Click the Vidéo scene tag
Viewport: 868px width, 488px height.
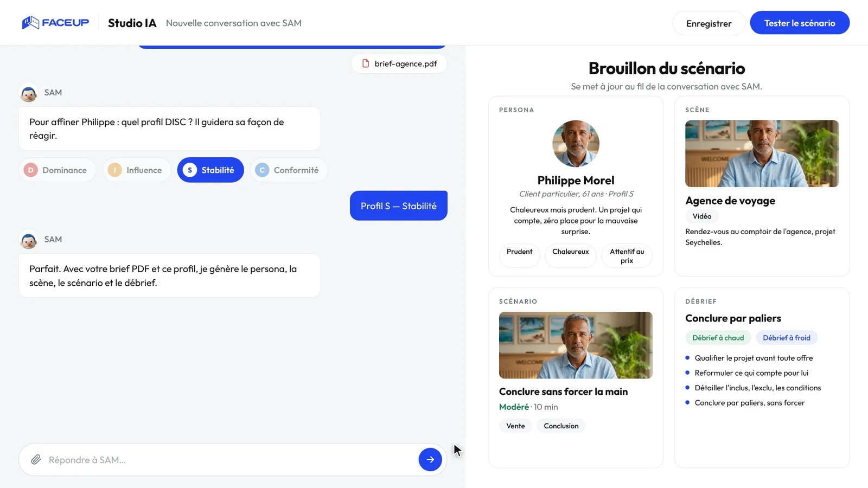click(x=701, y=216)
